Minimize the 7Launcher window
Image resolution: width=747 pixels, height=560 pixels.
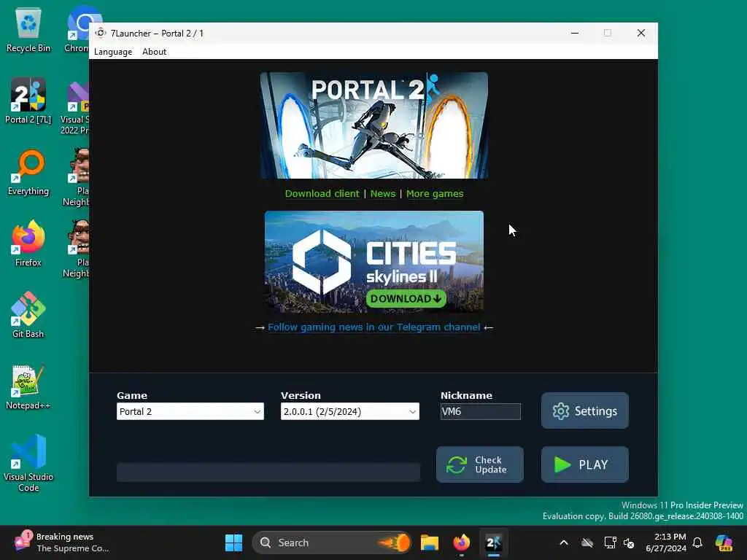(575, 33)
